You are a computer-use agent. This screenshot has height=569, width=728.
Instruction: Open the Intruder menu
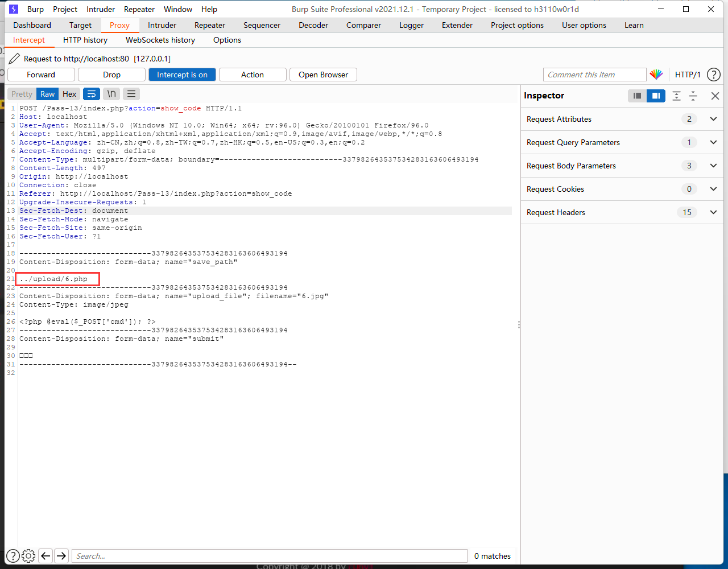[x=101, y=9]
